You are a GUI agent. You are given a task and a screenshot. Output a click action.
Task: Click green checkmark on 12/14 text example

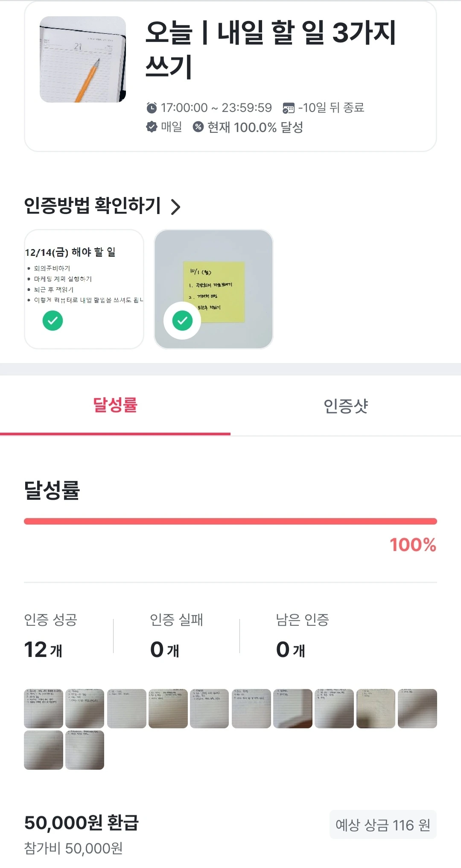pyautogui.click(x=53, y=320)
